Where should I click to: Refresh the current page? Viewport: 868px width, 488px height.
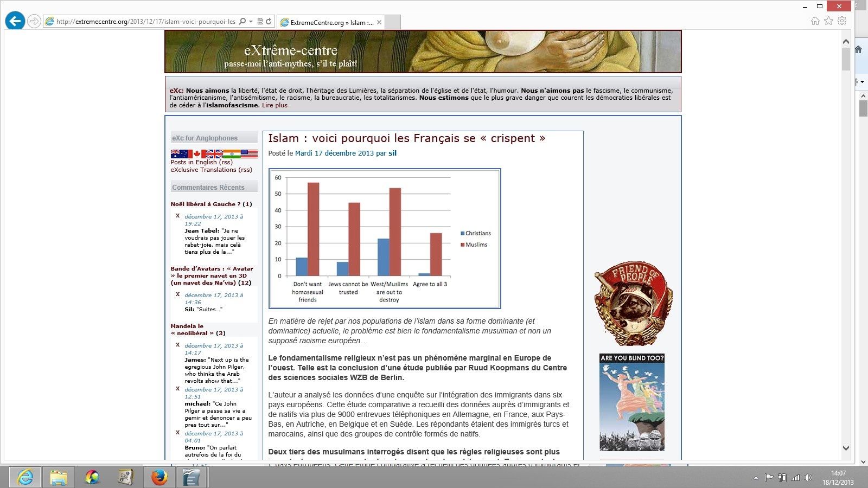tap(269, 22)
